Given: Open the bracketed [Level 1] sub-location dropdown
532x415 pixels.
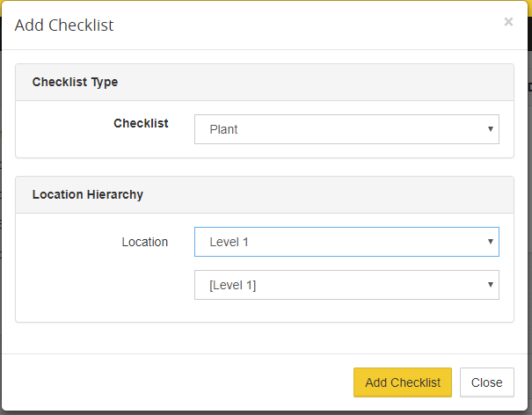Looking at the screenshot, I should tap(346, 285).
